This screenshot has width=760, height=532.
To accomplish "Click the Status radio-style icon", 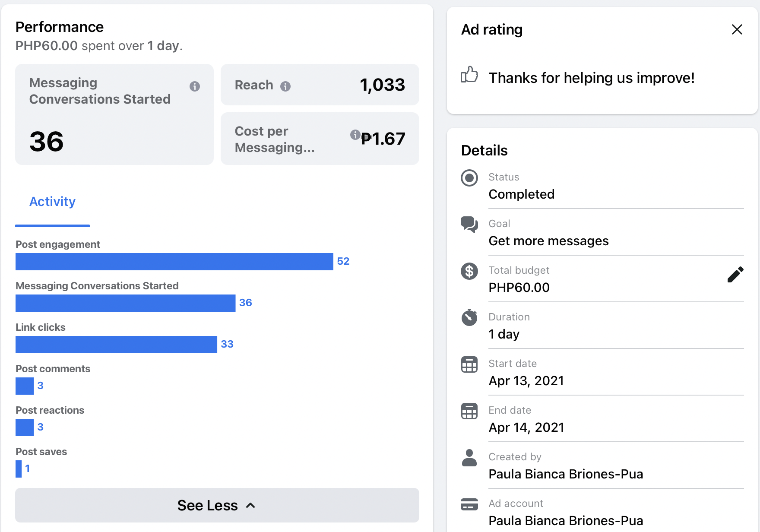I will (x=469, y=178).
